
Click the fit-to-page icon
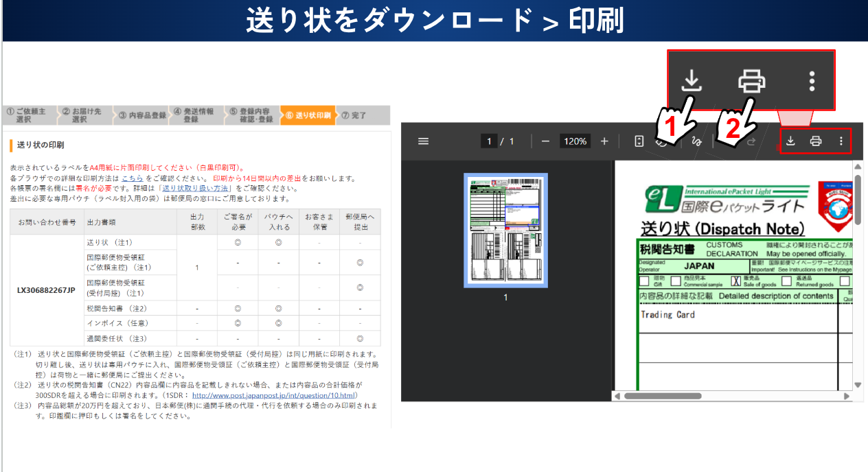639,141
